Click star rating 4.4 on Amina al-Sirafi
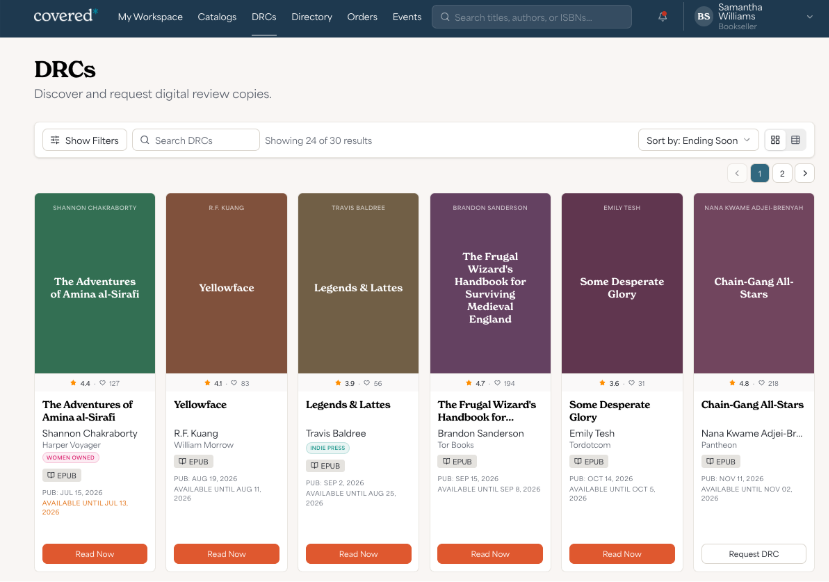The image size is (829, 582). coord(80,383)
